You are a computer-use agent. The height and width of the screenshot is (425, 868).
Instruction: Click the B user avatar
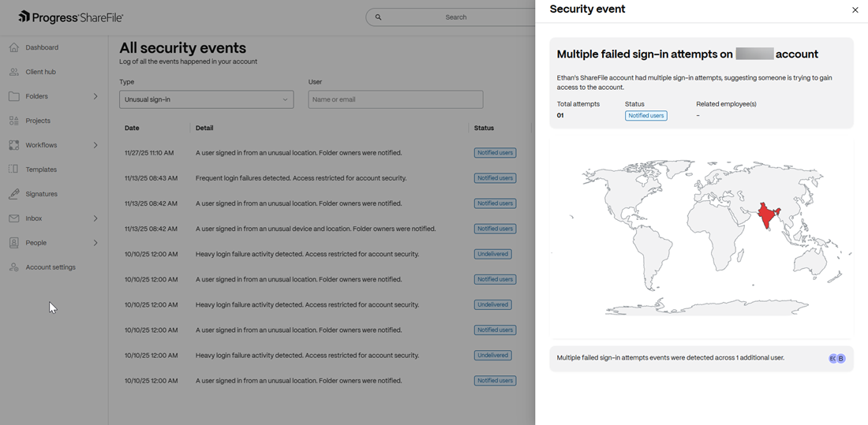841,359
